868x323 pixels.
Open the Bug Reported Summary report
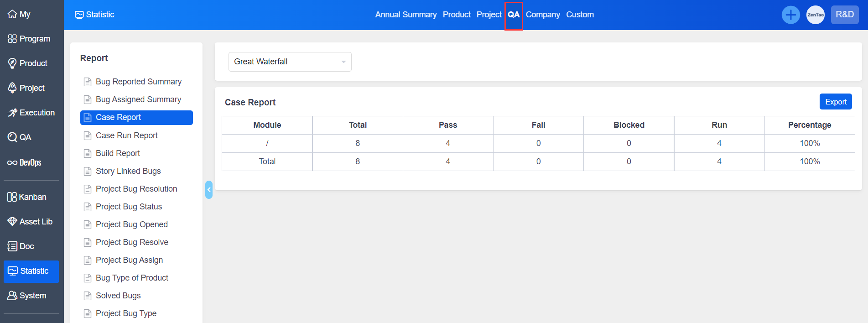pos(138,82)
